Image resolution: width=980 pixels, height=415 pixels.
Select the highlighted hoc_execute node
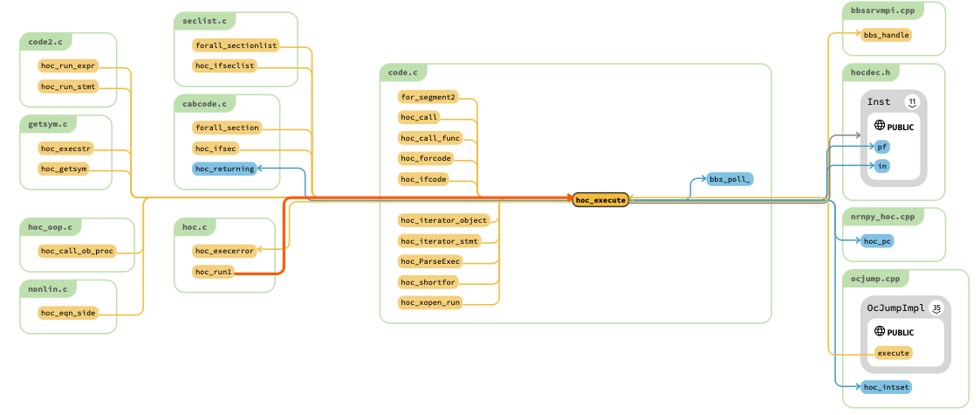pyautogui.click(x=600, y=200)
